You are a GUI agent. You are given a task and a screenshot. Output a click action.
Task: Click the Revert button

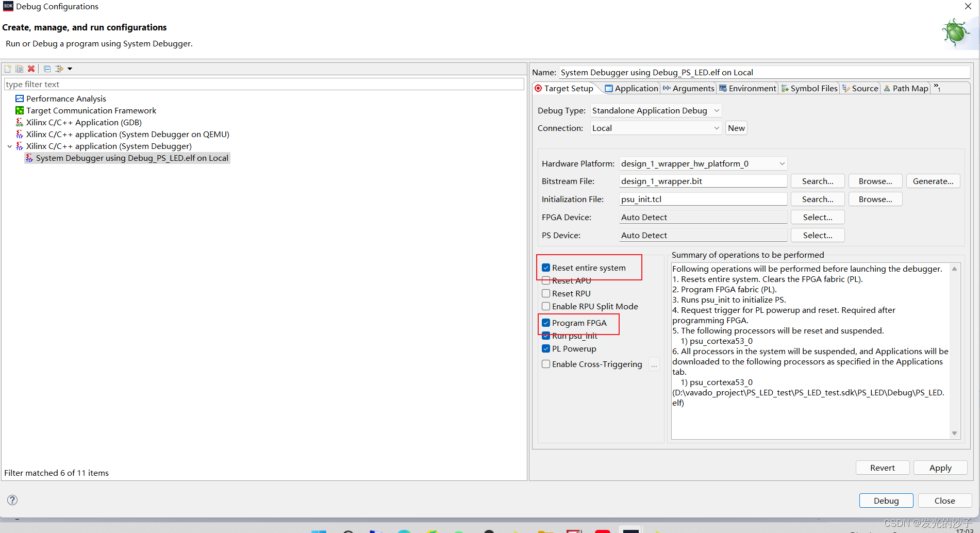point(882,468)
